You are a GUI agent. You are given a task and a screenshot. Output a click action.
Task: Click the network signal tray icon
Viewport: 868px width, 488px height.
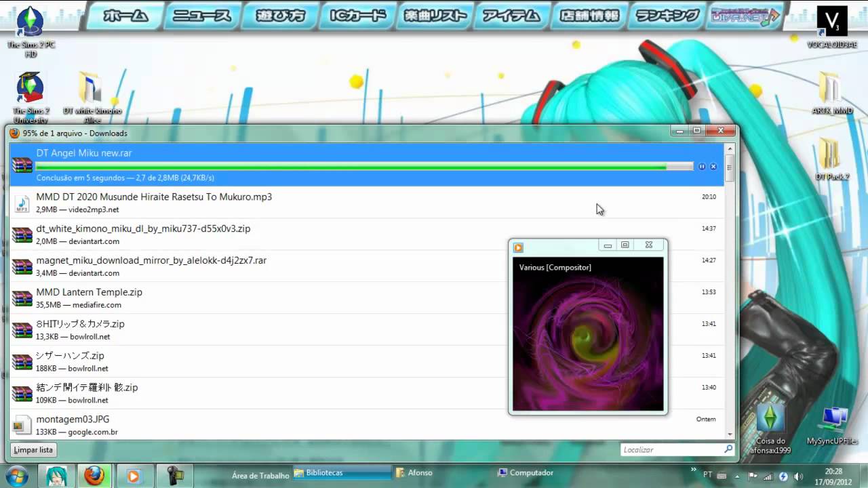click(768, 476)
